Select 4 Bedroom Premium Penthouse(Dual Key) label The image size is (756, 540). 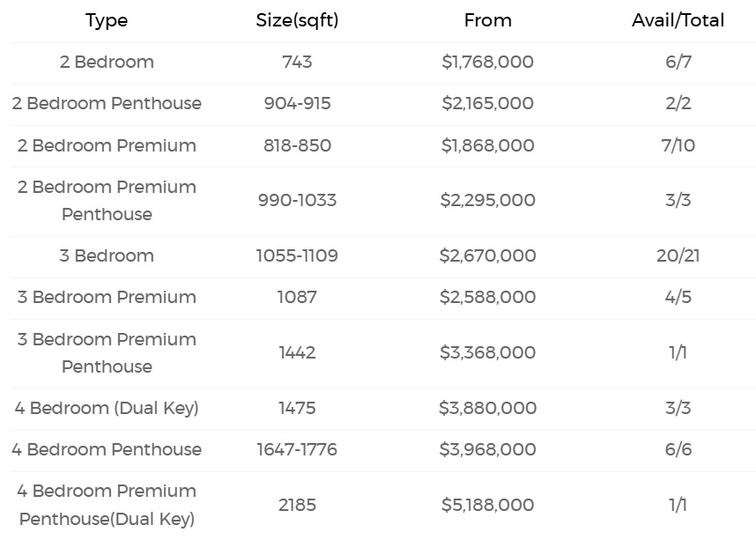(107, 505)
